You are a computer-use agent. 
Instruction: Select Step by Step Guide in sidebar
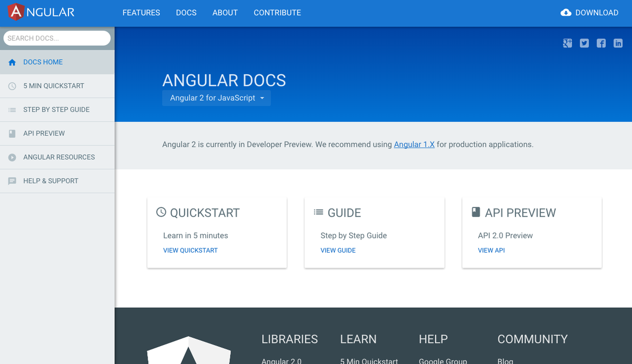pyautogui.click(x=57, y=109)
